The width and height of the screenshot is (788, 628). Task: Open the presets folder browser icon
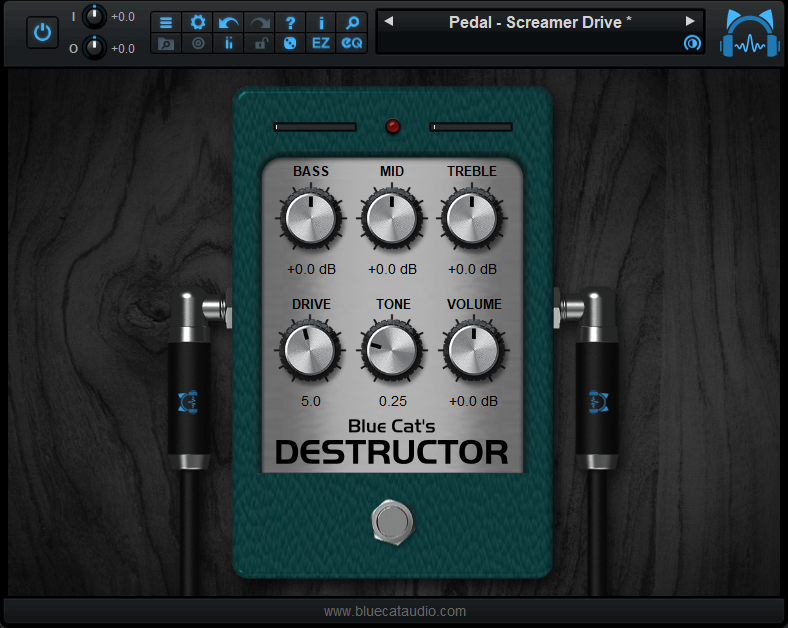pyautogui.click(x=166, y=43)
